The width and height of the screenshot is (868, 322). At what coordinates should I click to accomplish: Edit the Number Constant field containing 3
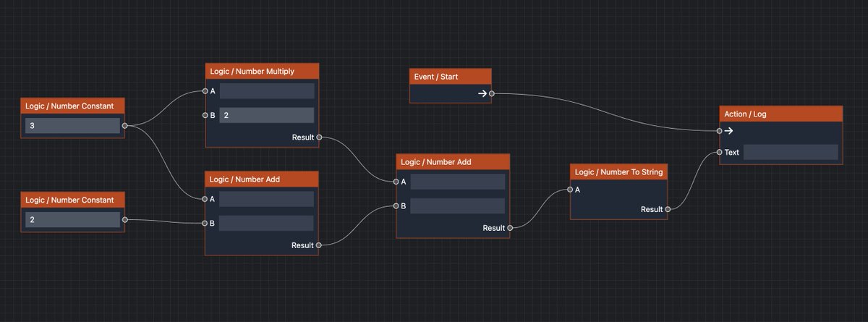pos(72,126)
